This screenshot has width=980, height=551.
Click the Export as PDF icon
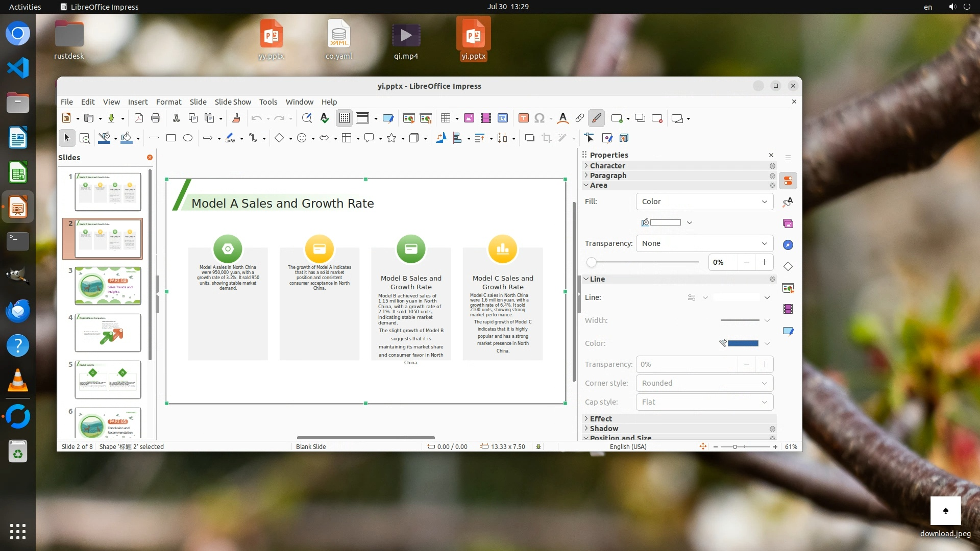pyautogui.click(x=138, y=118)
